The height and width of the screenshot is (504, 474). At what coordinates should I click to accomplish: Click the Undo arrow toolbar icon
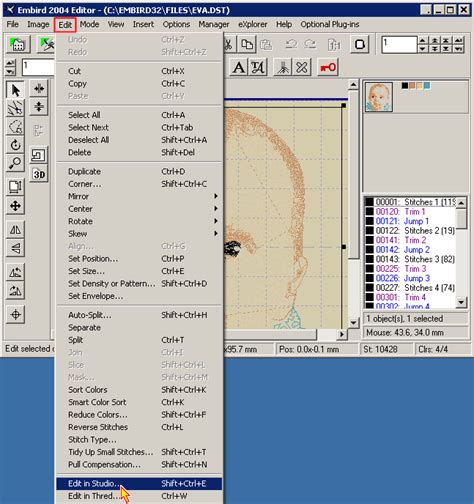pyautogui.click(x=291, y=44)
